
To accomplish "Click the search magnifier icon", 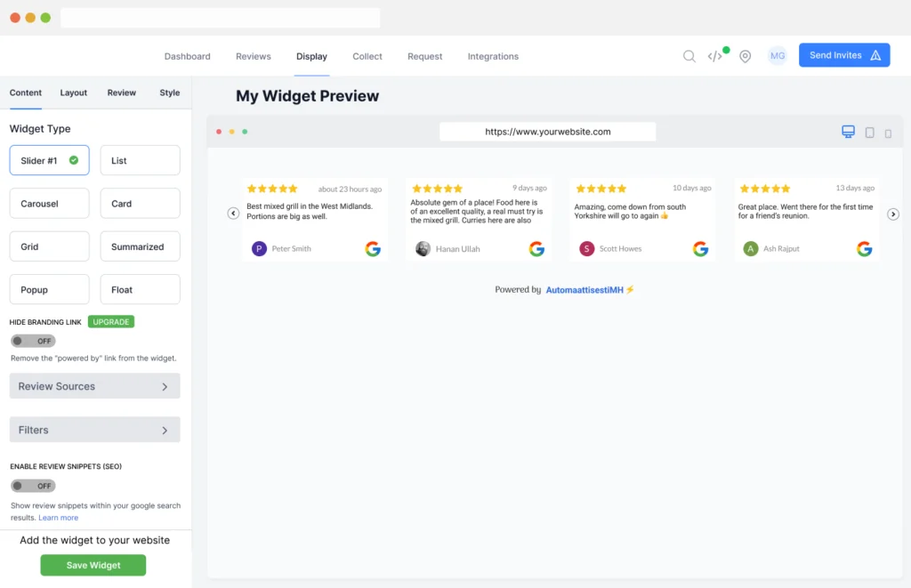I will pos(689,56).
